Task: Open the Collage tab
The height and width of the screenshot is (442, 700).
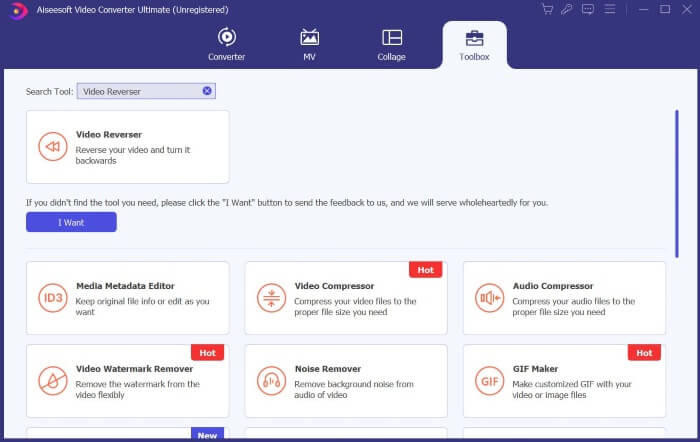Action: pos(392,45)
